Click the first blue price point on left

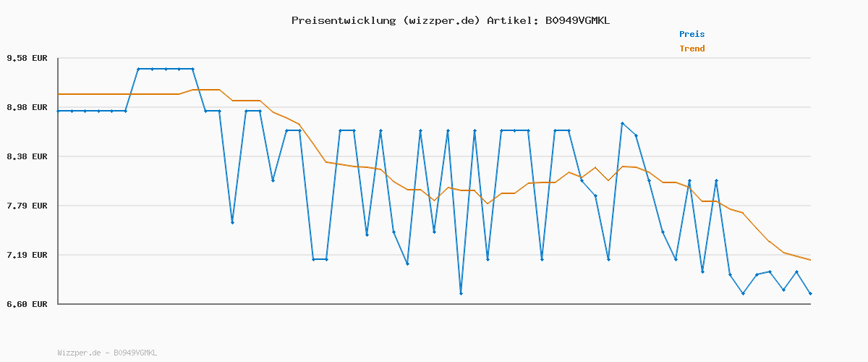click(x=59, y=111)
